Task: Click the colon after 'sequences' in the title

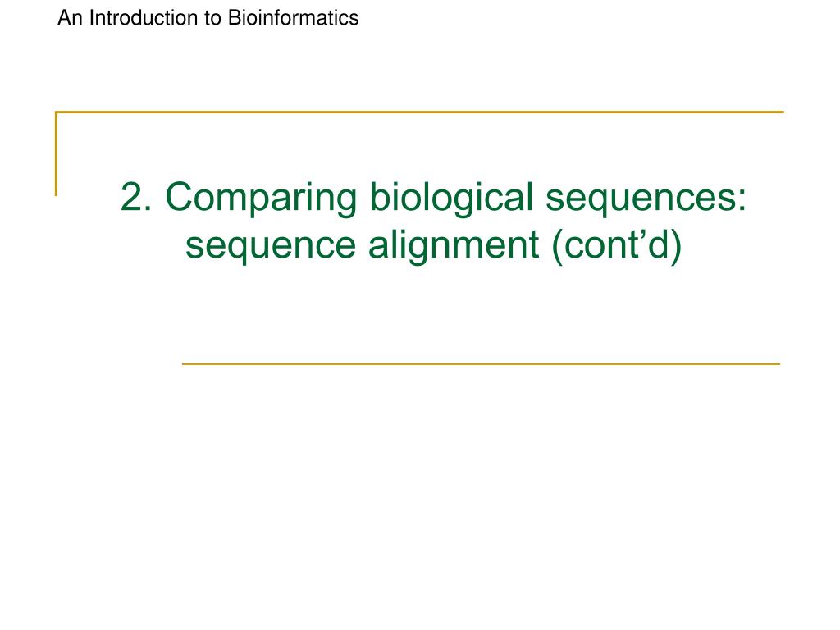Action: (x=742, y=201)
